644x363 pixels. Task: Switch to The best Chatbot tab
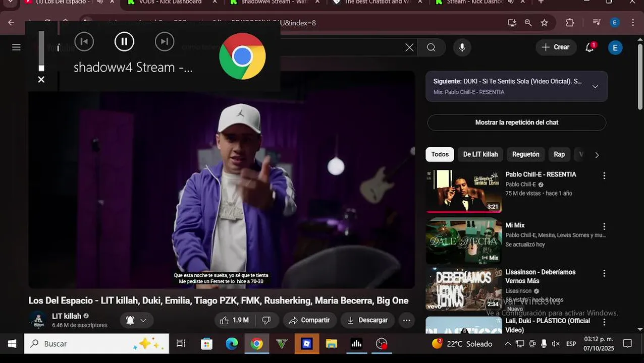coord(378,3)
